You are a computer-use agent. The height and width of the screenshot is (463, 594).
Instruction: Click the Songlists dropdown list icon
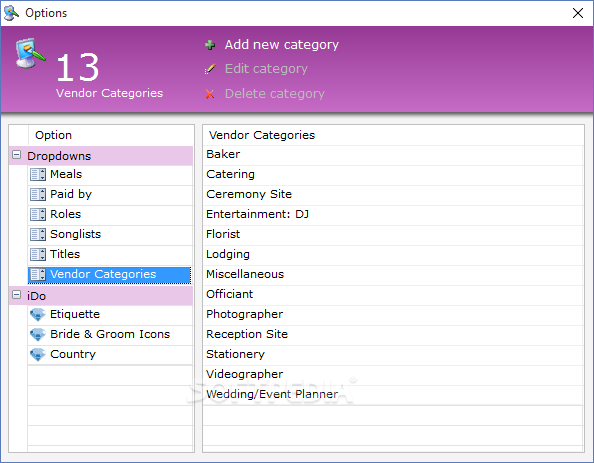pyautogui.click(x=38, y=235)
